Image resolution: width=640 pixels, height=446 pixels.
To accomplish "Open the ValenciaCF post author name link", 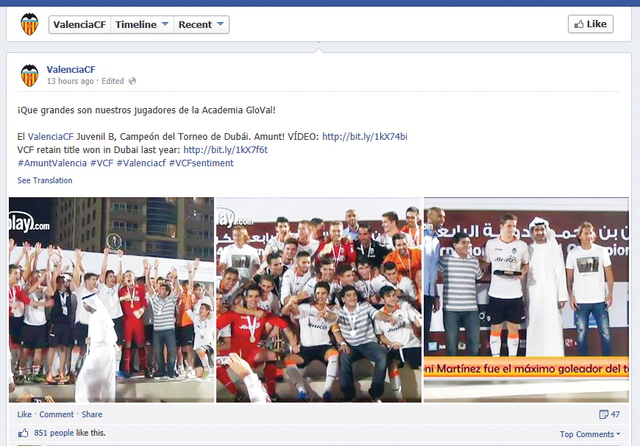I will tap(71, 70).
